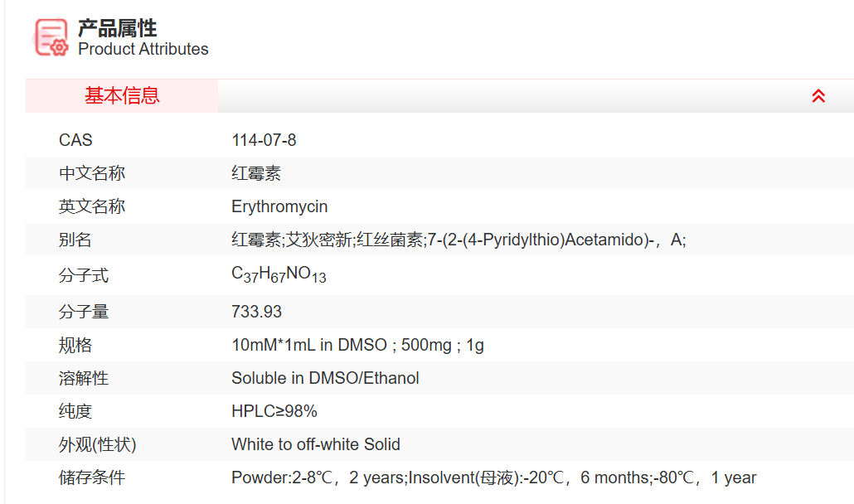This screenshot has width=854, height=504.
Task: Click the CAS number 114-07-8
Action: pyautogui.click(x=264, y=140)
